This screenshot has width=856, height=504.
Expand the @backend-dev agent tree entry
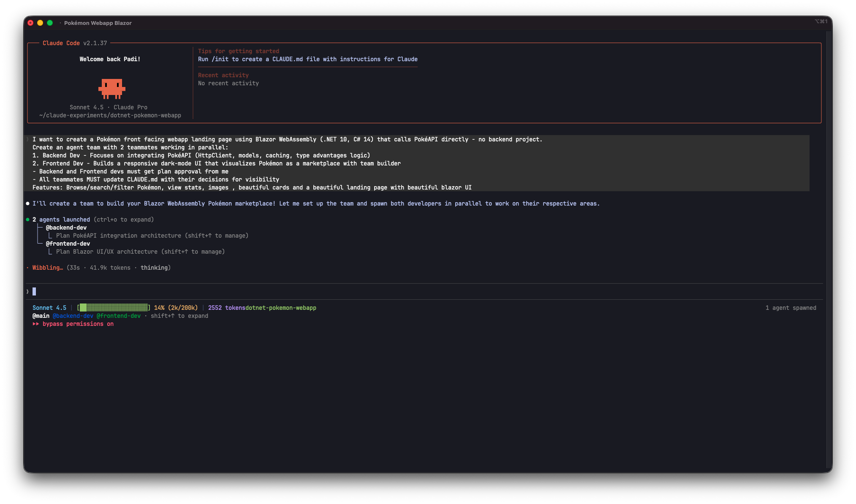coord(66,228)
